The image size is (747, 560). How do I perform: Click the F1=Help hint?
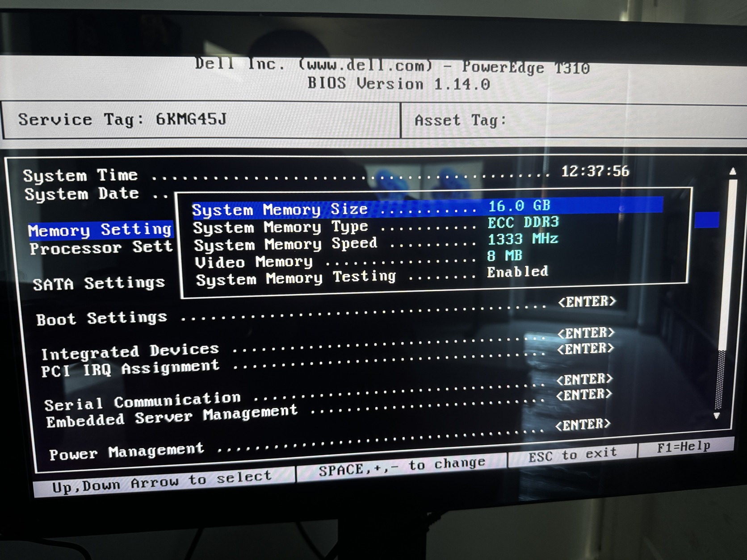click(684, 447)
